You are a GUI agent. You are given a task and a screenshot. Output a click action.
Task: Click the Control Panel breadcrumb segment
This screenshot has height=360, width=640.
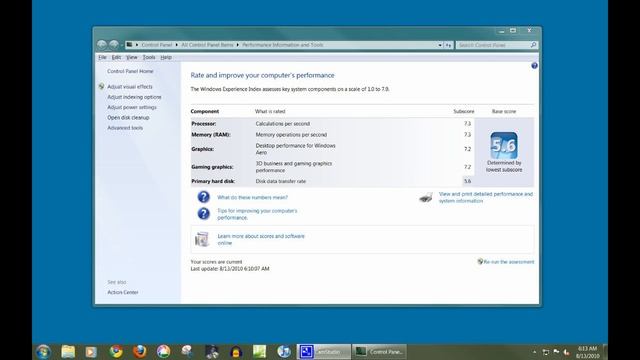pyautogui.click(x=157, y=45)
